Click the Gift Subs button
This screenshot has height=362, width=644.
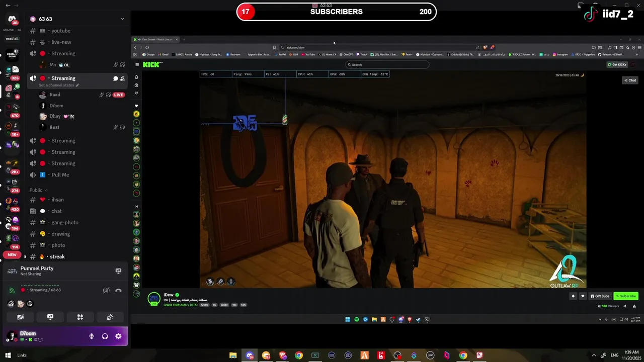[600, 296]
